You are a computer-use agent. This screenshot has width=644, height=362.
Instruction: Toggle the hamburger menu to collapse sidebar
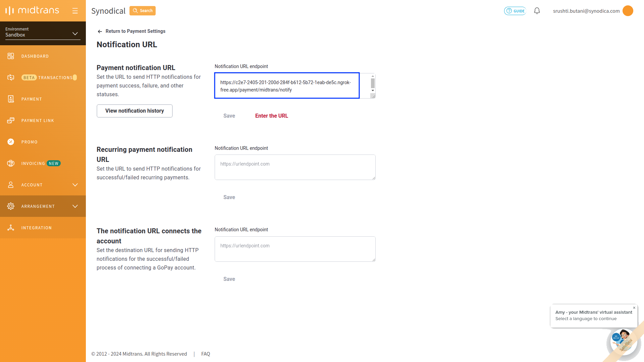75,11
